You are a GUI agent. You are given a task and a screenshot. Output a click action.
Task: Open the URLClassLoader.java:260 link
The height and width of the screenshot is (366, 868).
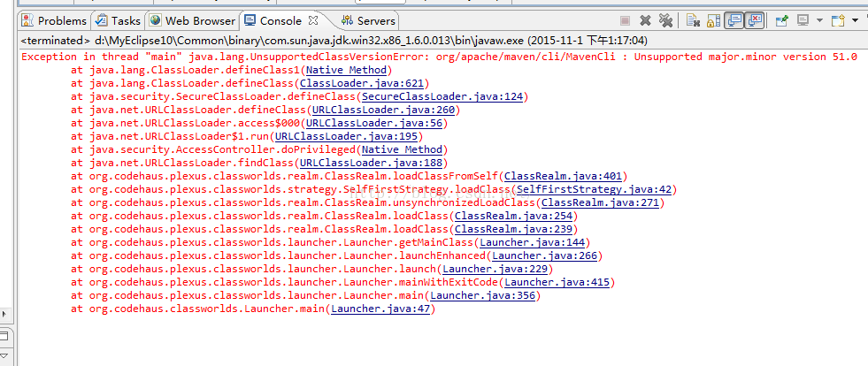click(383, 110)
